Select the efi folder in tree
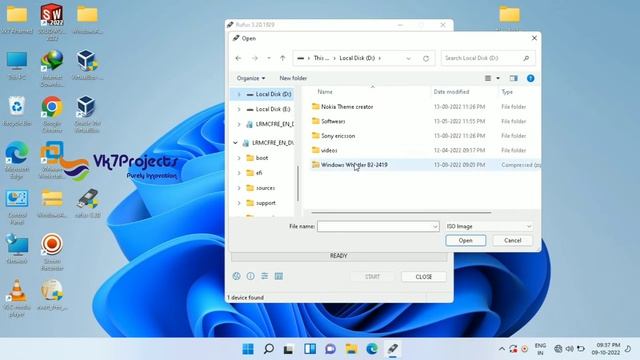 [x=259, y=173]
